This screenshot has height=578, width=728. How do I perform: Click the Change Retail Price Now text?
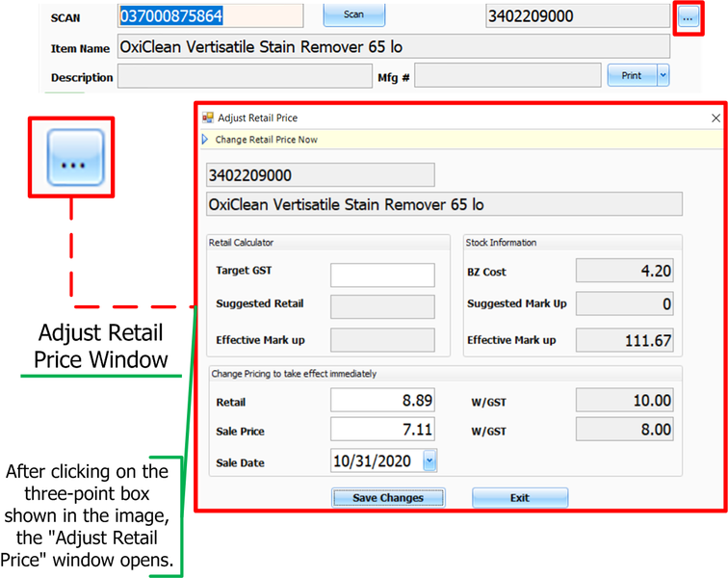(267, 140)
